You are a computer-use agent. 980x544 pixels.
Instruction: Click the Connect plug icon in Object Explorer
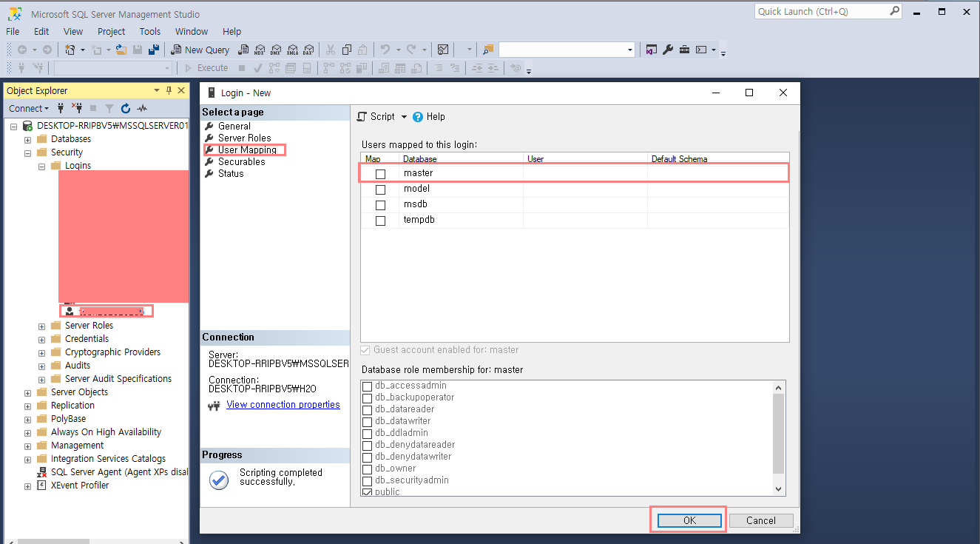(61, 108)
